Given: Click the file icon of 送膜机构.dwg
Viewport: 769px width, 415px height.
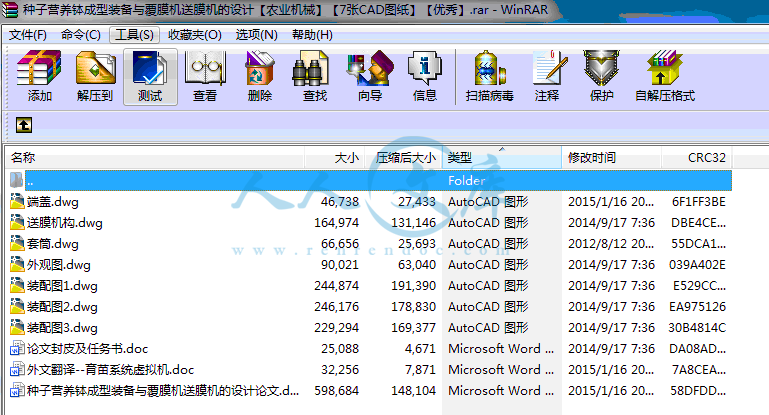Looking at the screenshot, I should [x=17, y=222].
